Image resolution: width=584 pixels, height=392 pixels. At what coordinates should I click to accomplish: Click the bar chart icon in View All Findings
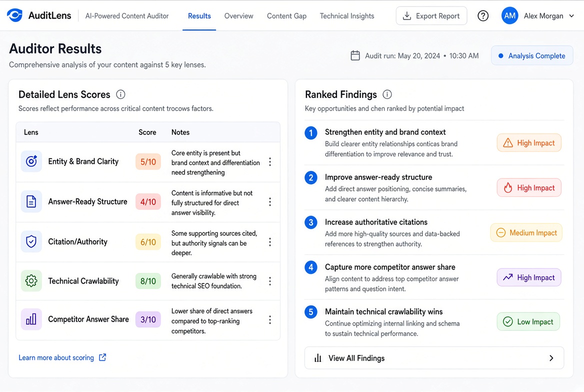[x=317, y=358]
